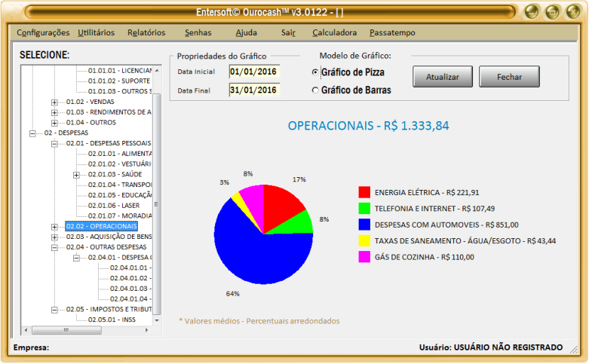
Task: Click the horizontal scrollbar left arrow
Action: coord(26,330)
